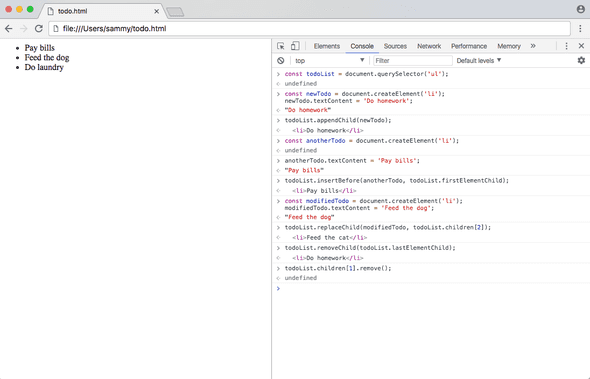The height and width of the screenshot is (379, 590).
Task: Open the top JavaScript context dropdown
Action: tap(330, 61)
